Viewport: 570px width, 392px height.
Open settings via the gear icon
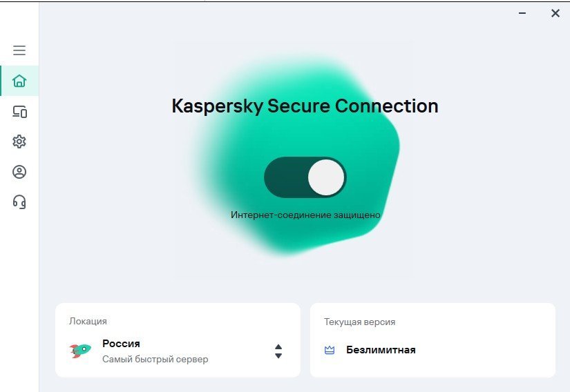(x=19, y=141)
